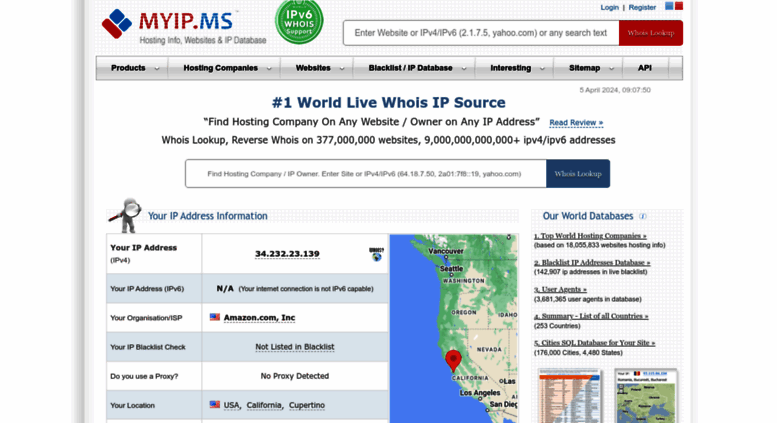Click #1 World Live Whois IP Source heading
Image resolution: width=777 pixels, height=423 pixels.
click(388, 103)
